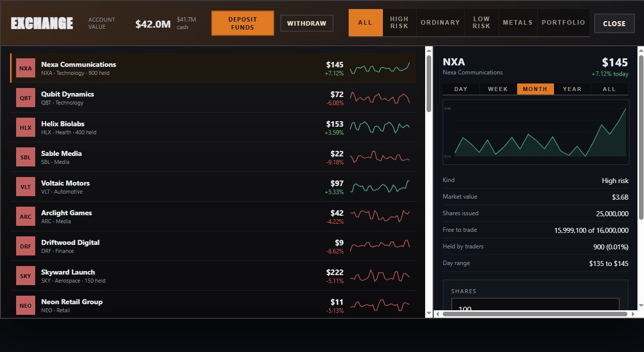This screenshot has width=644, height=352.
Task: Click the NEO ticker badge icon
Action: pos(26,305)
